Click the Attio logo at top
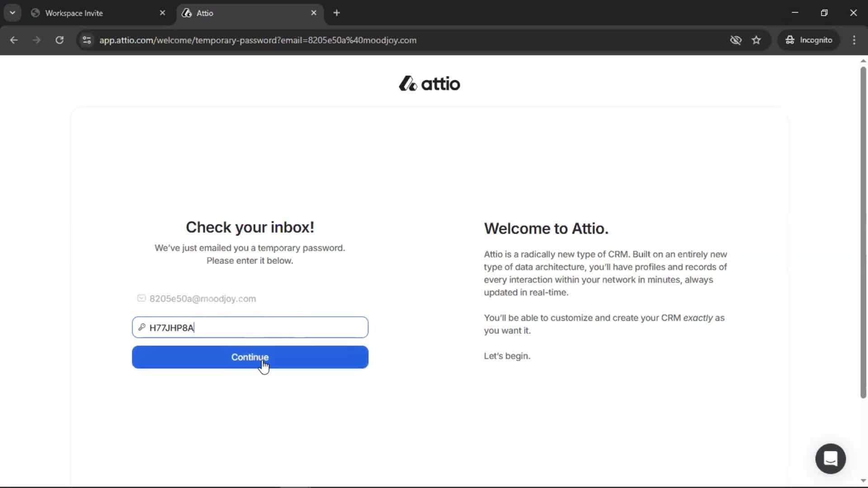868x488 pixels. [429, 84]
